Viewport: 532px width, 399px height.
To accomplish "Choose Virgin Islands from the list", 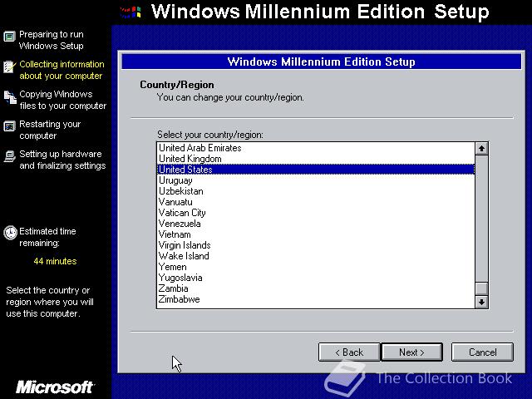I will 316,245.
